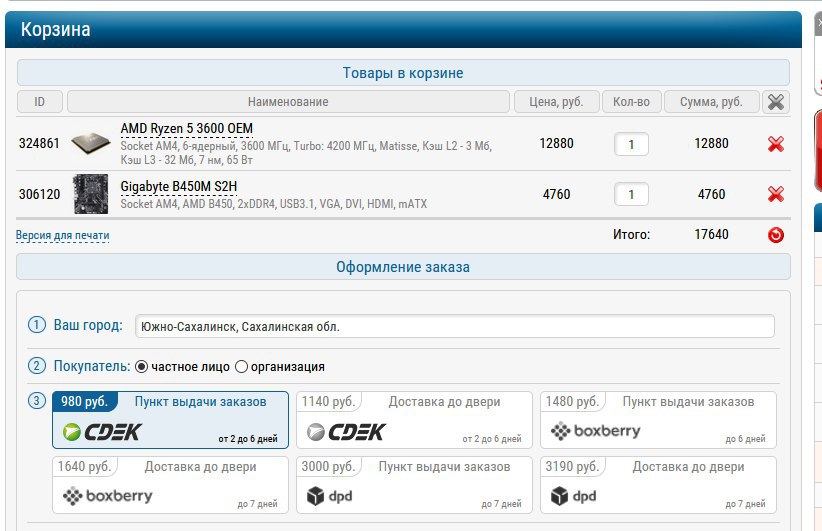Click the step 3 circle icon

click(36, 401)
